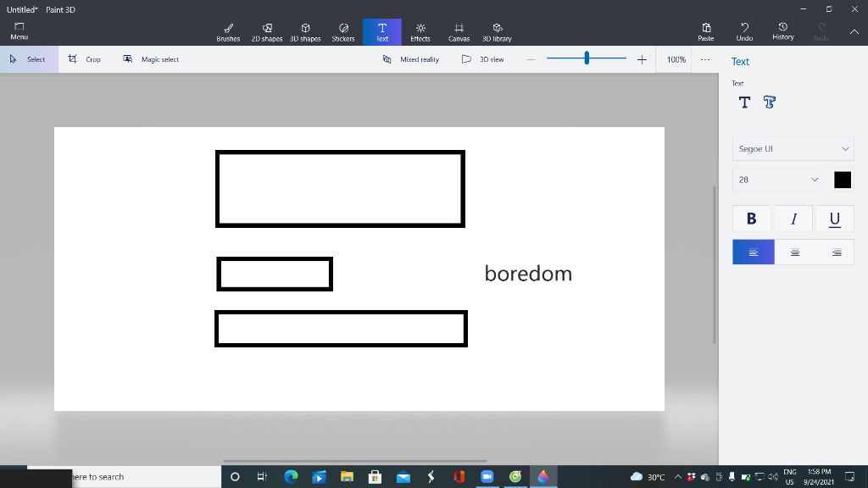Open the 3D library
This screenshot has width=868, height=488.
tap(497, 32)
